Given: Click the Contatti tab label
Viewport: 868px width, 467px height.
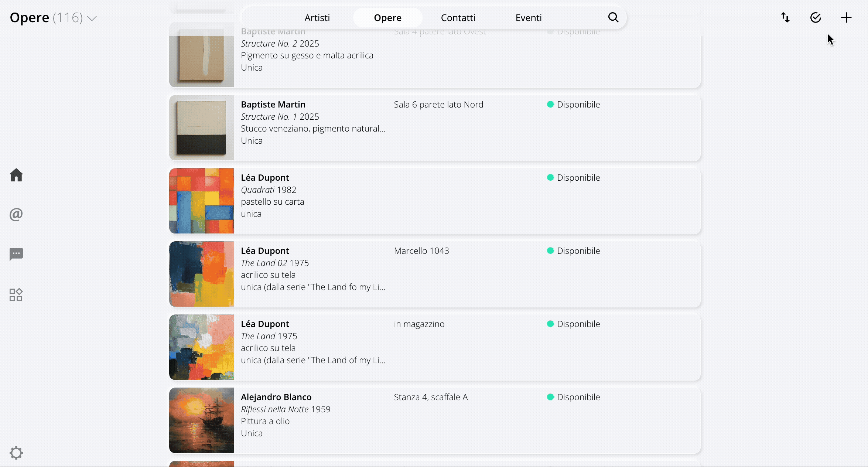Looking at the screenshot, I should pyautogui.click(x=458, y=17).
